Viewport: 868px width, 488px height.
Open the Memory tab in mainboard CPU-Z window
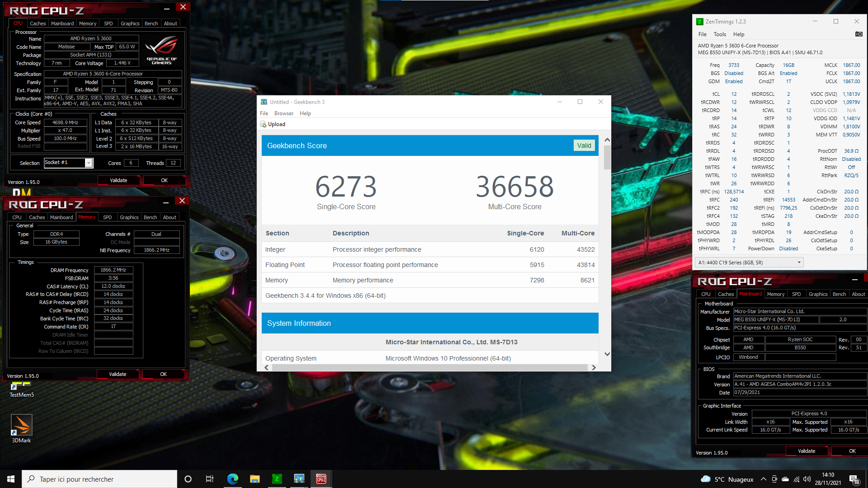tap(776, 294)
